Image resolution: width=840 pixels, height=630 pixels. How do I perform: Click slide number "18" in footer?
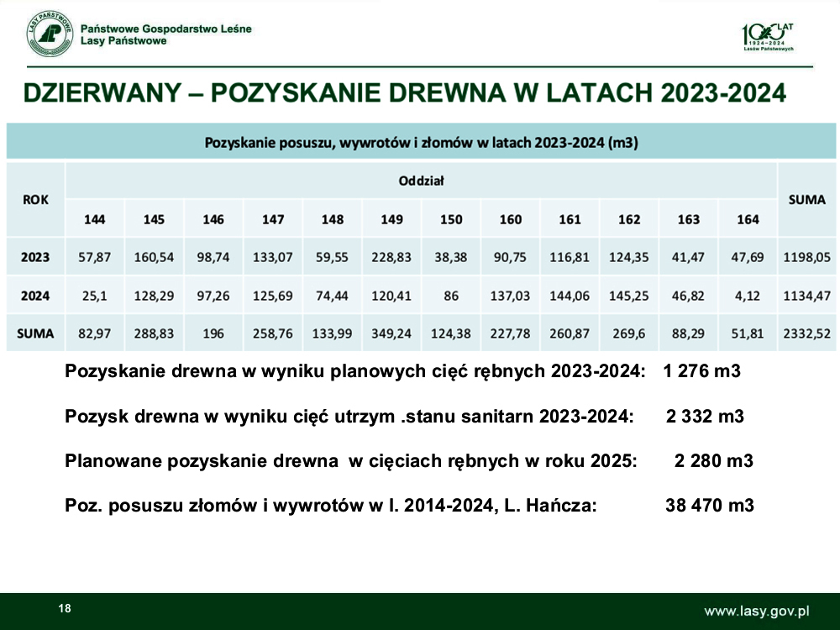click(65, 608)
